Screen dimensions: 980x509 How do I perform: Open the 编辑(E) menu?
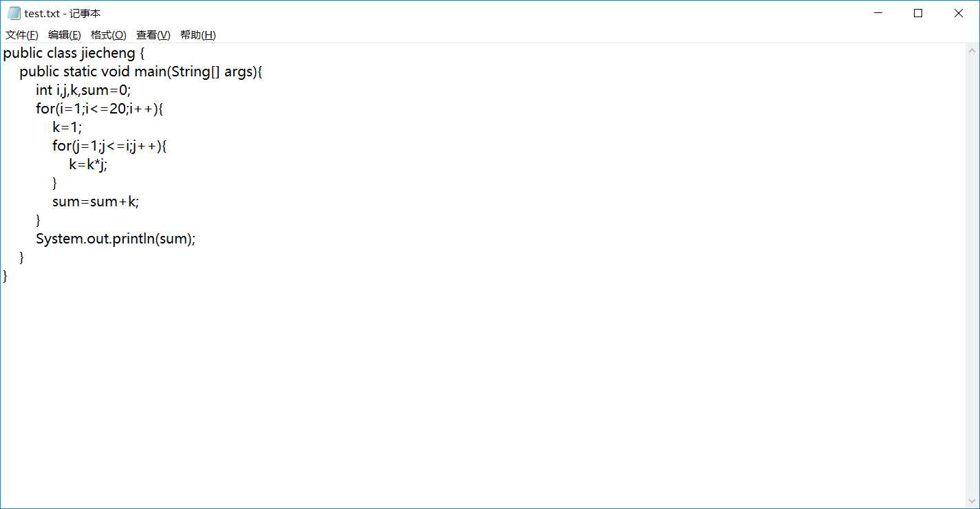(x=65, y=35)
